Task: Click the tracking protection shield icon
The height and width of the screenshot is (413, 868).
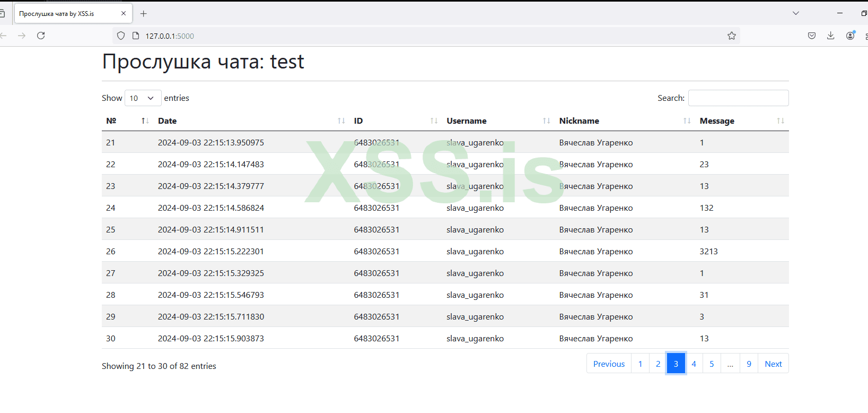Action: coord(121,36)
